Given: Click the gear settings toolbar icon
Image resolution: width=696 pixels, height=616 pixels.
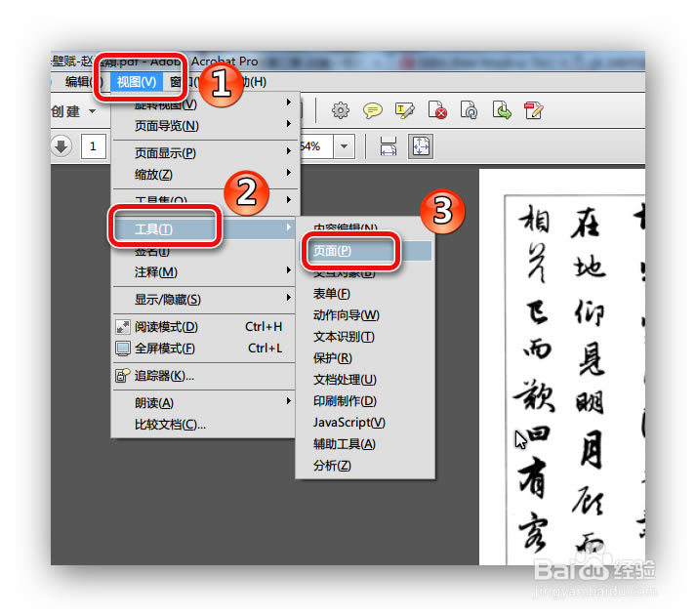Looking at the screenshot, I should (341, 110).
